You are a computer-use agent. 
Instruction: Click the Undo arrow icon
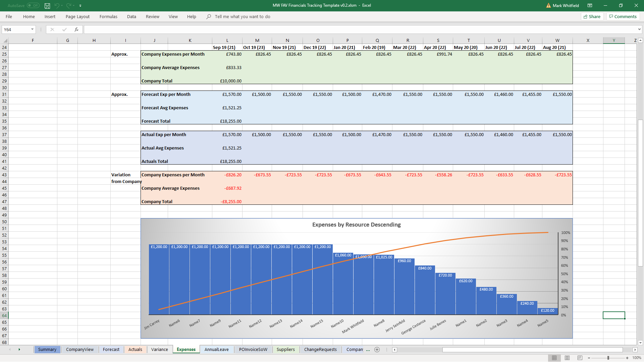click(57, 6)
